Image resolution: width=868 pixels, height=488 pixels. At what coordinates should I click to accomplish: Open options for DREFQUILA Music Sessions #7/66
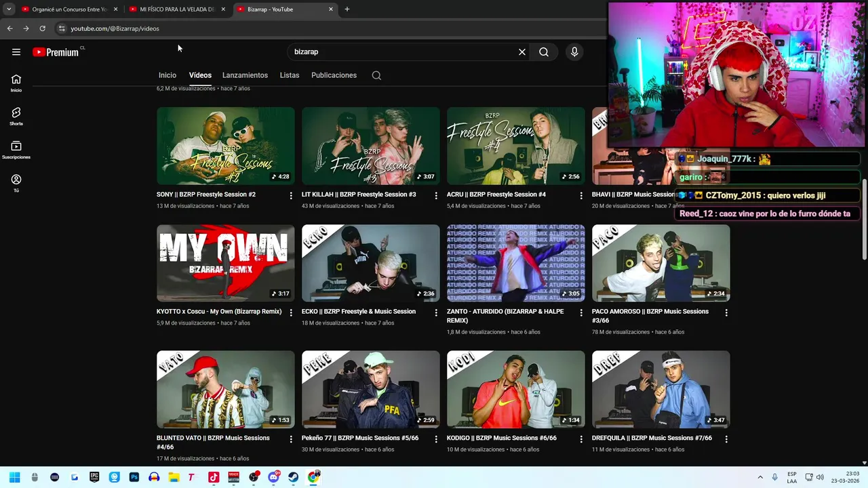click(726, 439)
